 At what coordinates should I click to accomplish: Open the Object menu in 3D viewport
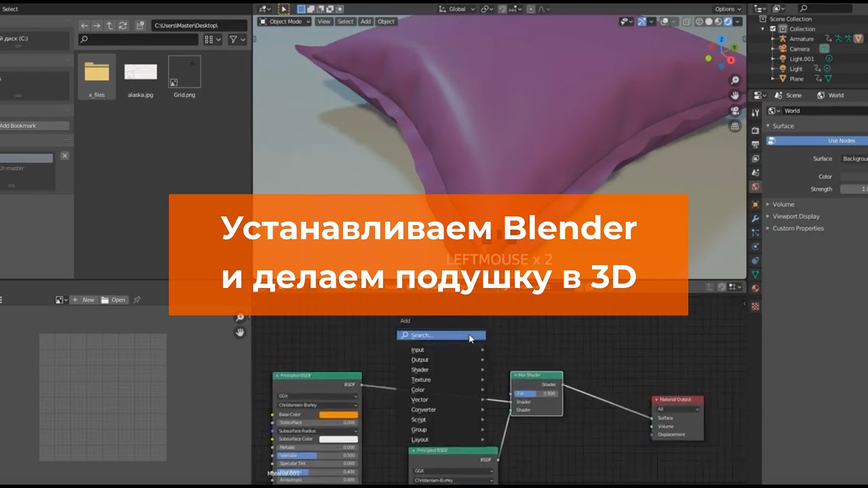click(386, 22)
